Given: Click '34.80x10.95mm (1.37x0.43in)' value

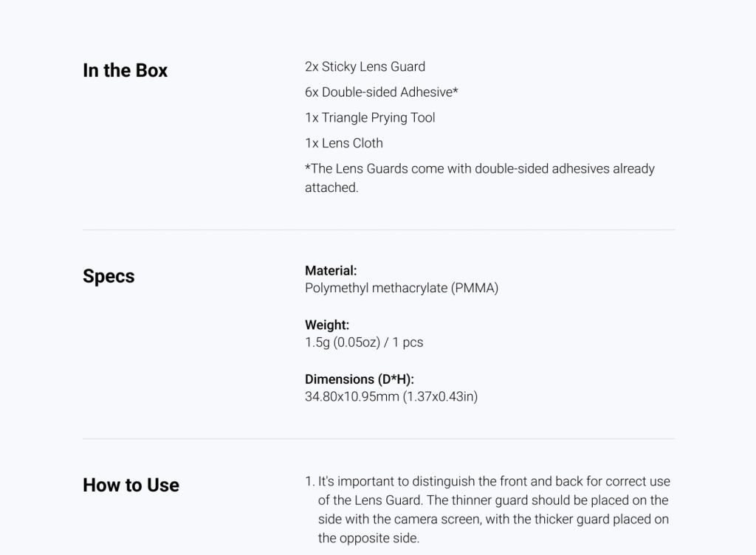Looking at the screenshot, I should tap(391, 396).
